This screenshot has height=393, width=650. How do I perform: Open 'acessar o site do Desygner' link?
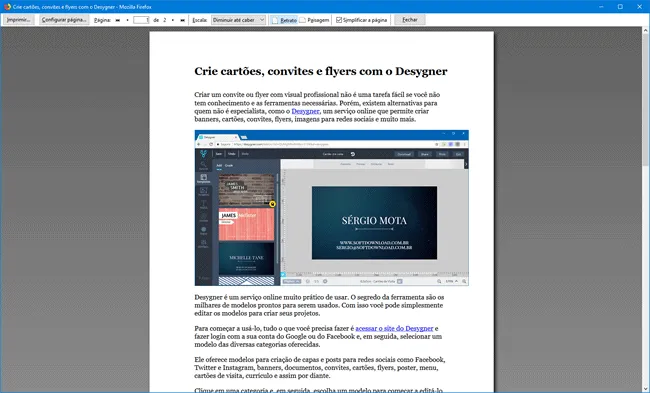(394, 328)
